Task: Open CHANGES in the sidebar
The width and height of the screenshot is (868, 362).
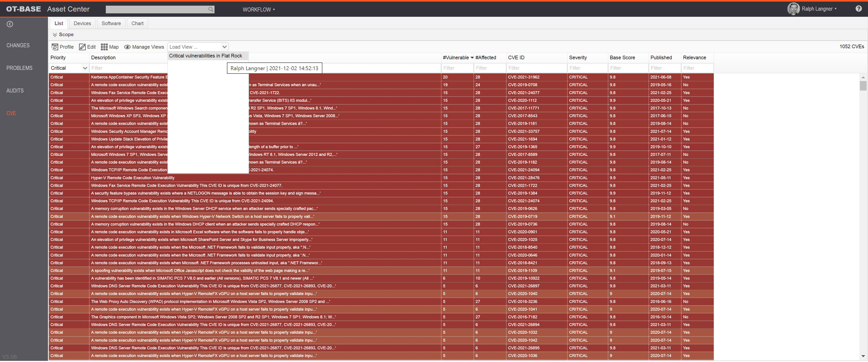Action: 18,45
